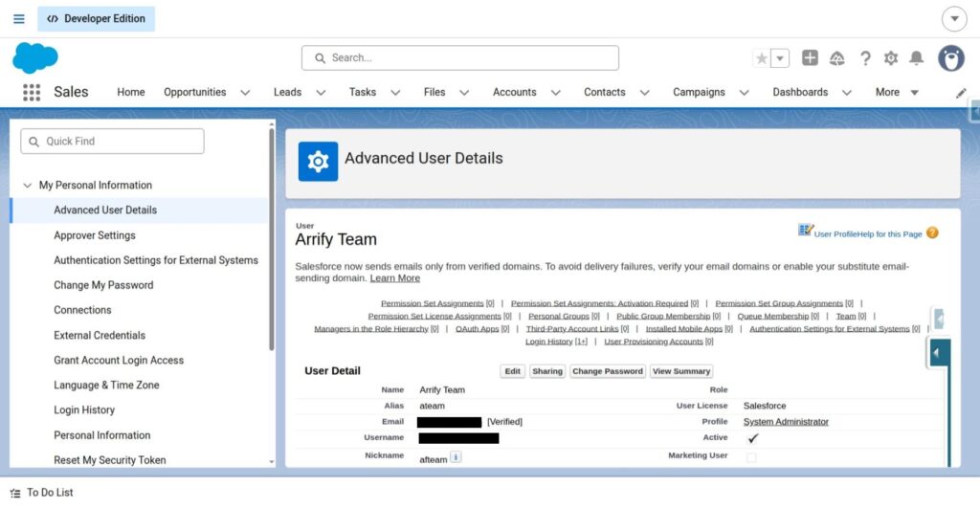The height and width of the screenshot is (508, 980).
Task: Open the App Launcher grid icon
Action: click(32, 93)
